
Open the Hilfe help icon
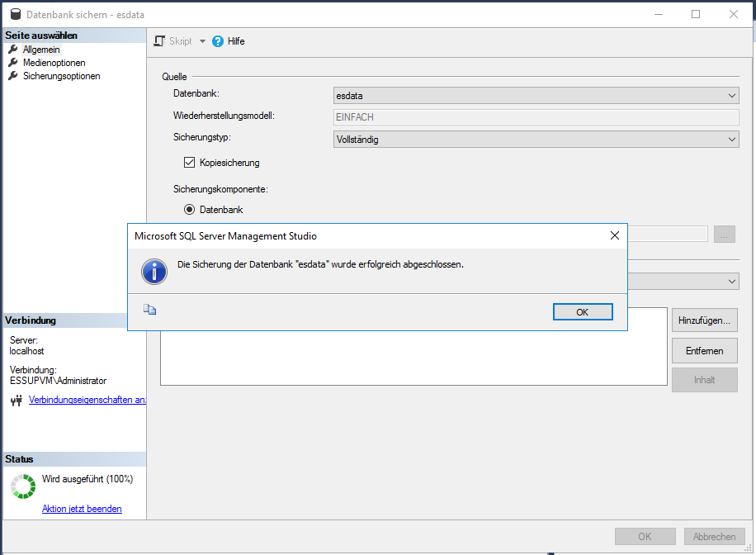click(218, 41)
